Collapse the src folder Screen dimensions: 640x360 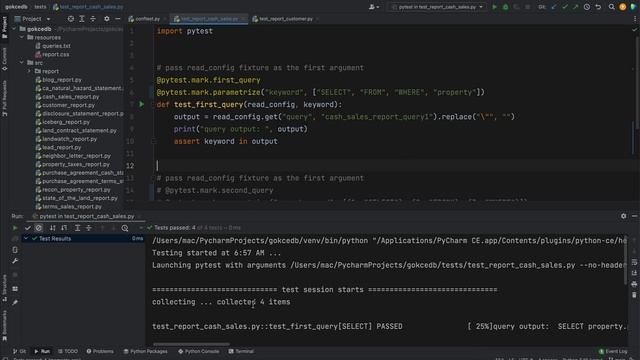(x=22, y=62)
